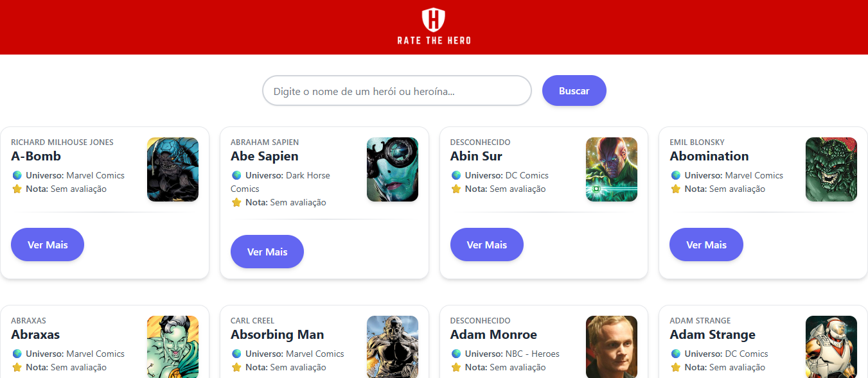Click Ver Mais on Abomination card
868x378 pixels.
pyautogui.click(x=706, y=245)
